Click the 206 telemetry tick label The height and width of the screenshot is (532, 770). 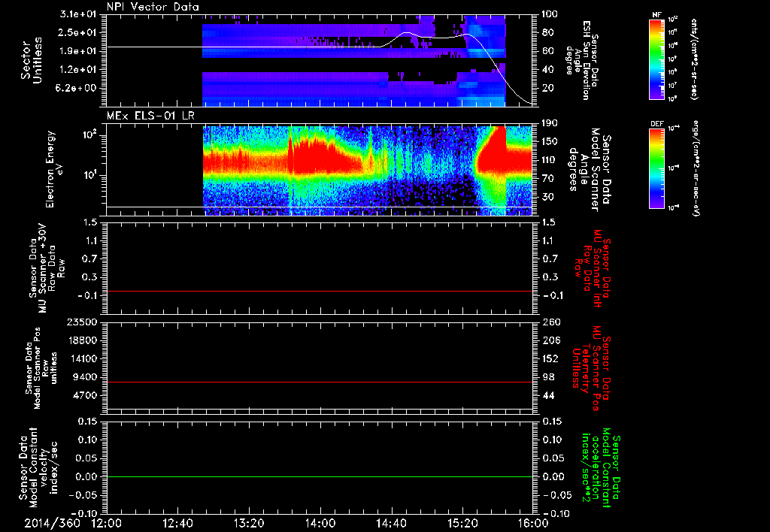pos(550,340)
